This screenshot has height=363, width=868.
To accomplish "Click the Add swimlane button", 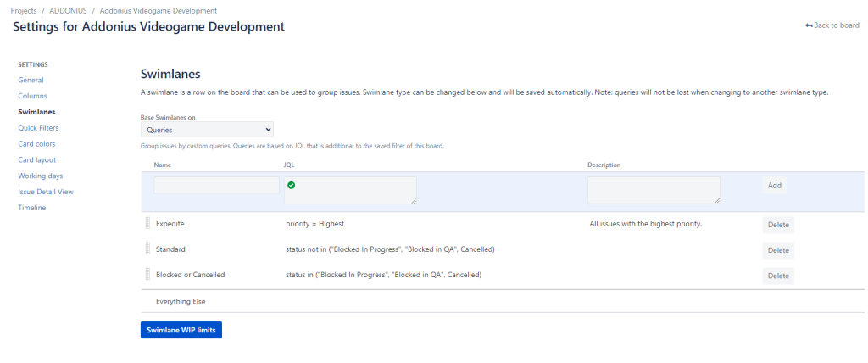I will click(x=775, y=186).
